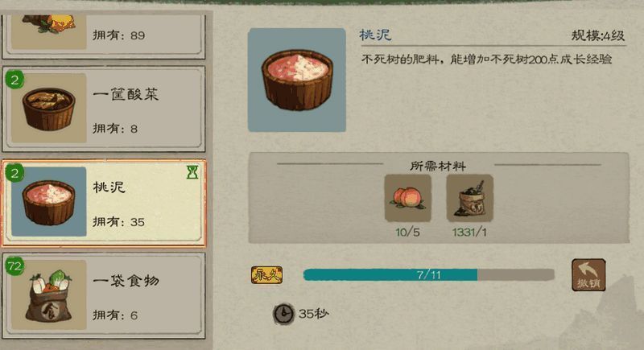Click the green 2 badge on 桃泥
The width and height of the screenshot is (644, 350).
point(14,173)
